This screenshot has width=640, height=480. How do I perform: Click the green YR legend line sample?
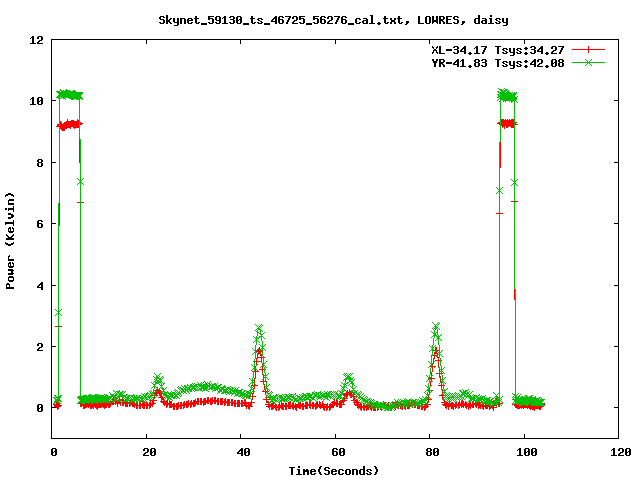[x=588, y=62]
